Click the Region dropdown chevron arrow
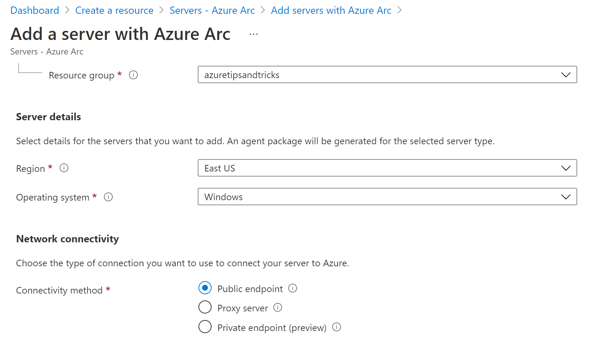Image resolution: width=603 pixels, height=364 pixels. tap(566, 168)
